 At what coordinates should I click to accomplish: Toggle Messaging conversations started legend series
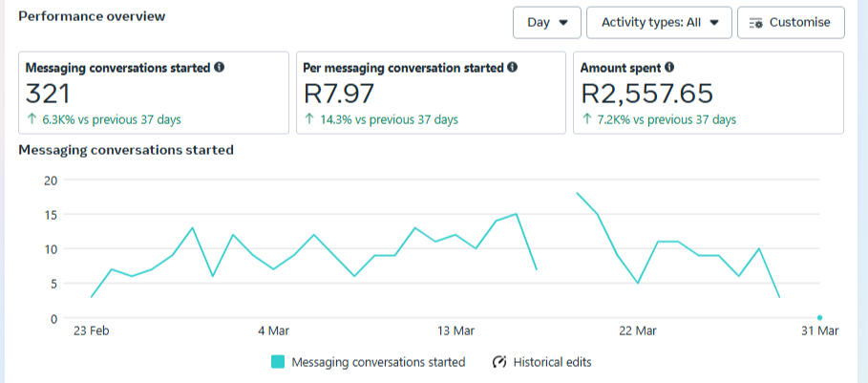pos(378,362)
